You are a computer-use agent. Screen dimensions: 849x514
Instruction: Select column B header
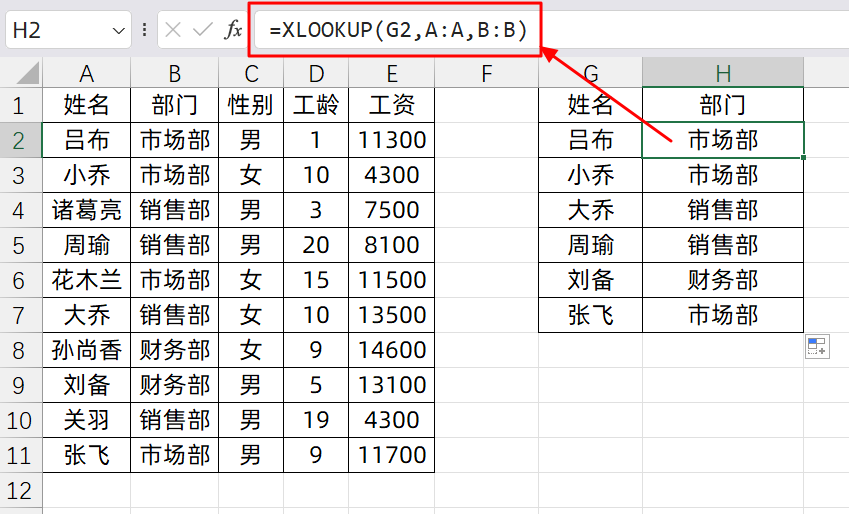coord(174,73)
